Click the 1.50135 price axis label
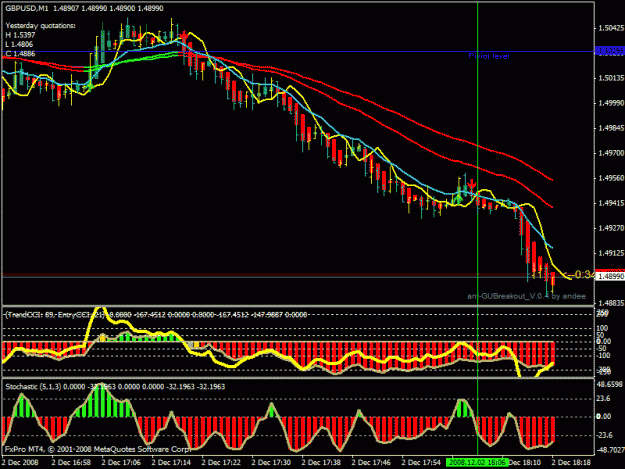Screen dimensions: 625x469 click(x=610, y=78)
